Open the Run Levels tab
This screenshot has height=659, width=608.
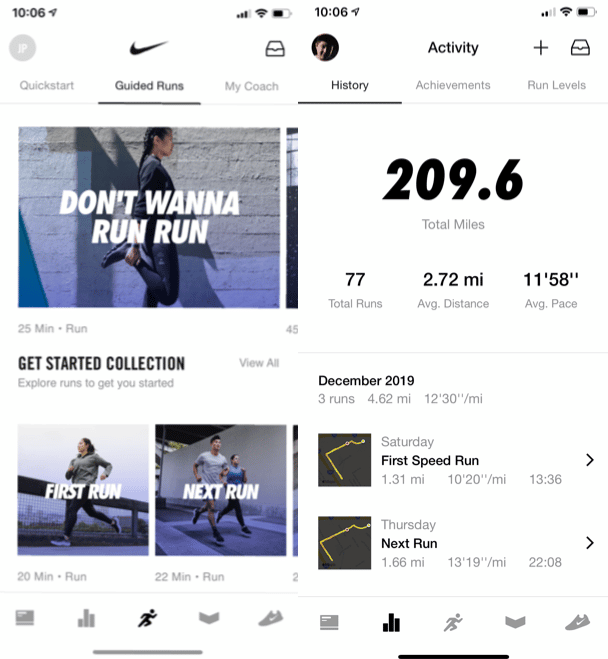(x=556, y=85)
